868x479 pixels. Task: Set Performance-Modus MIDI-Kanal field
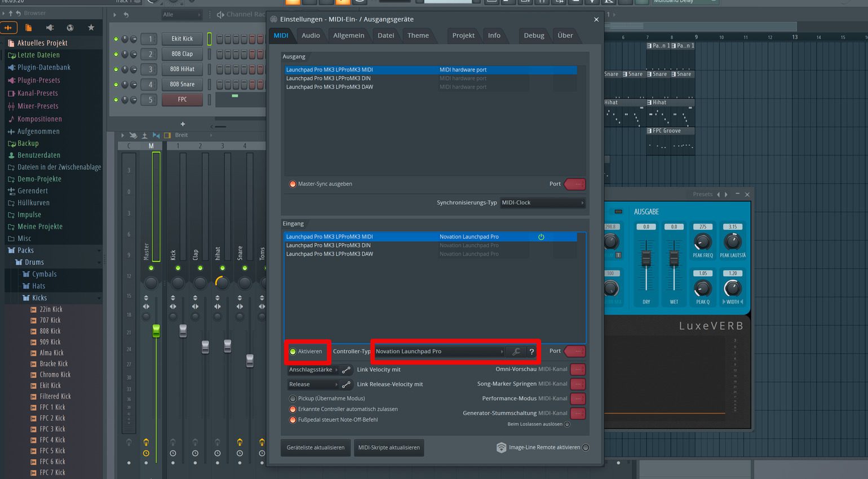[578, 398]
